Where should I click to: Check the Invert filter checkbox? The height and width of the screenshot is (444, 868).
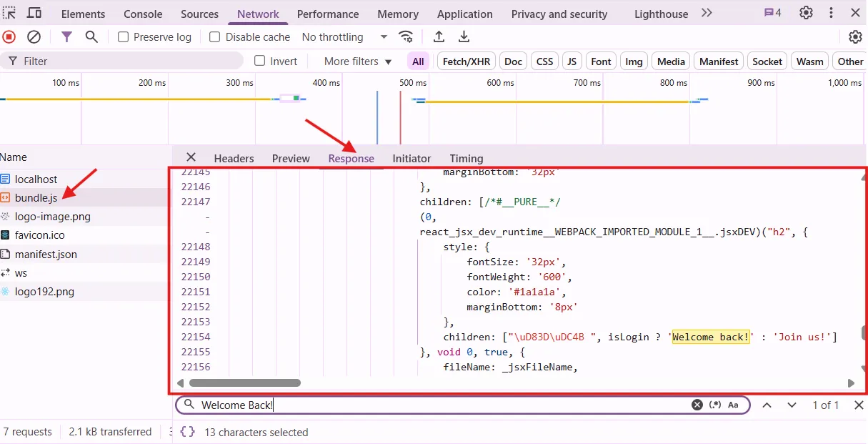[x=260, y=61]
